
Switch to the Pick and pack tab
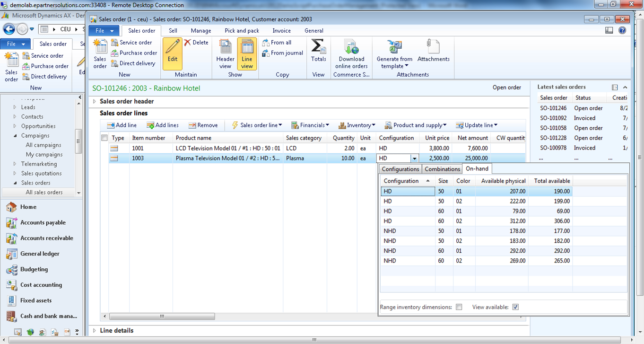click(x=242, y=31)
